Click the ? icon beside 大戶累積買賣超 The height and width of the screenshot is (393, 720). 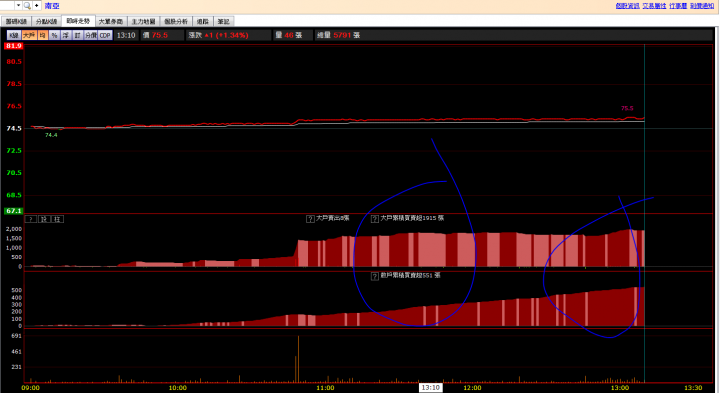(375, 219)
